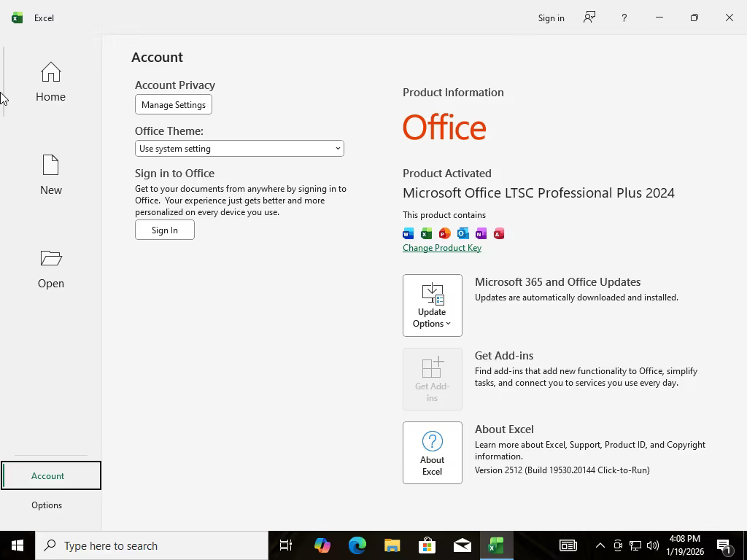Open the Windows Start menu
Screen dimensions: 747x560
pos(18,545)
